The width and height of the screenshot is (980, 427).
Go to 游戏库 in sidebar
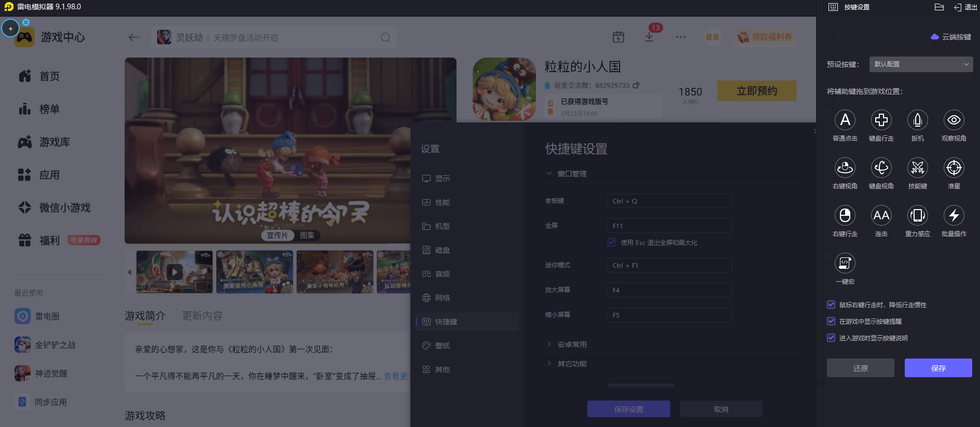pos(45,142)
